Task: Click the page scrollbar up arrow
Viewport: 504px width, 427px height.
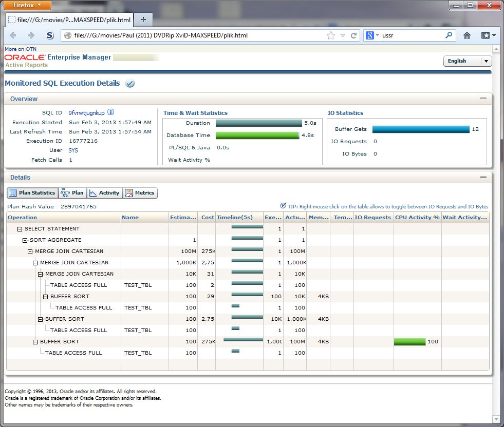Action: click(x=496, y=49)
